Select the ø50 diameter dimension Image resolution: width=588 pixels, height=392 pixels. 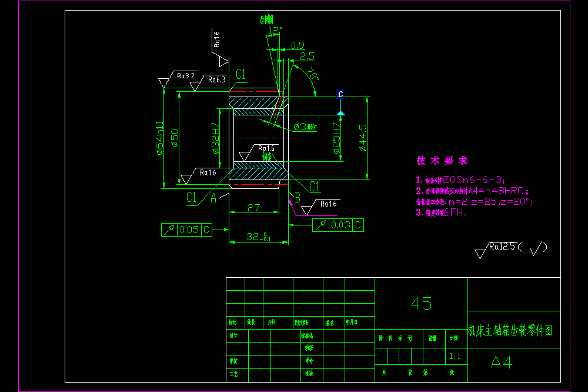click(x=175, y=138)
